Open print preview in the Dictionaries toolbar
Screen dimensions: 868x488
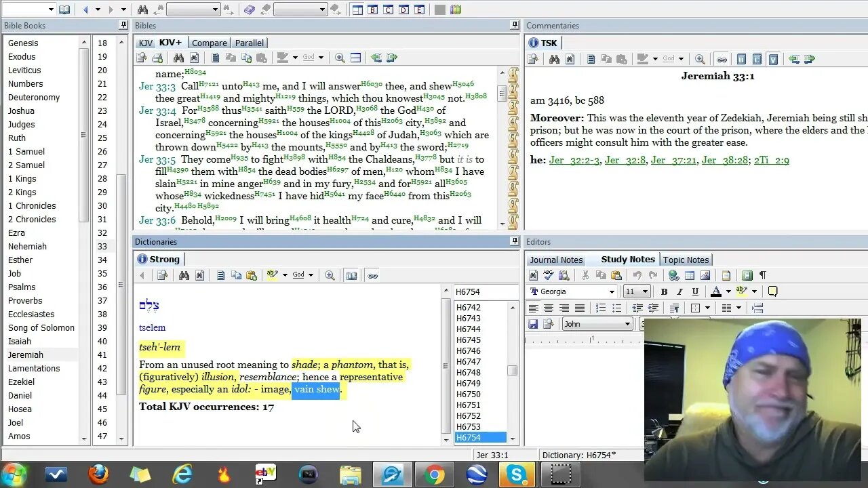point(162,275)
